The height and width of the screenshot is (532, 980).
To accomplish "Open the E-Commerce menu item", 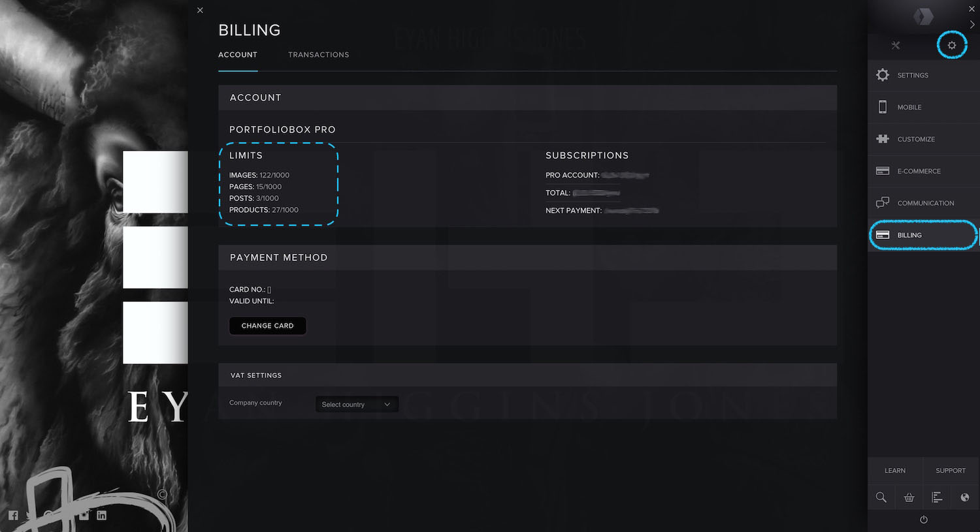I will coord(919,171).
